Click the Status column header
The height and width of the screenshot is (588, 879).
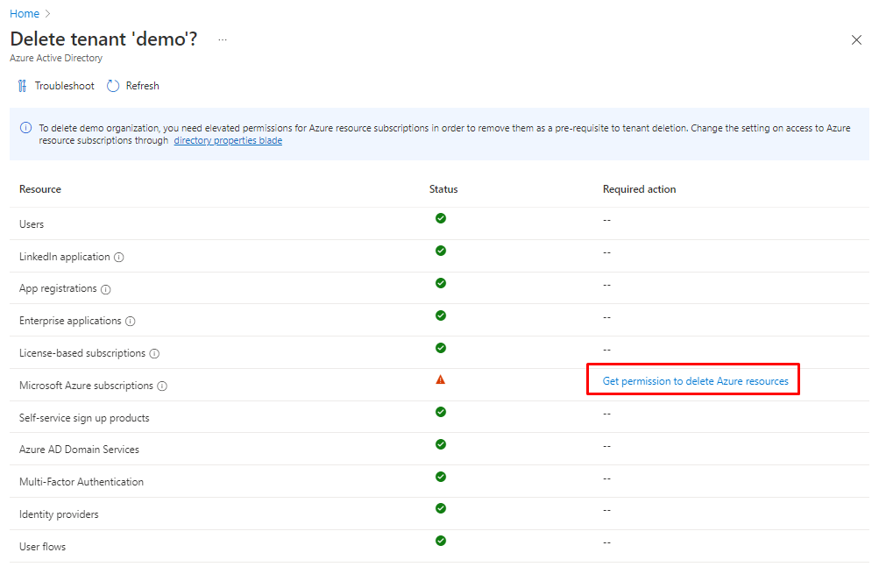443,189
